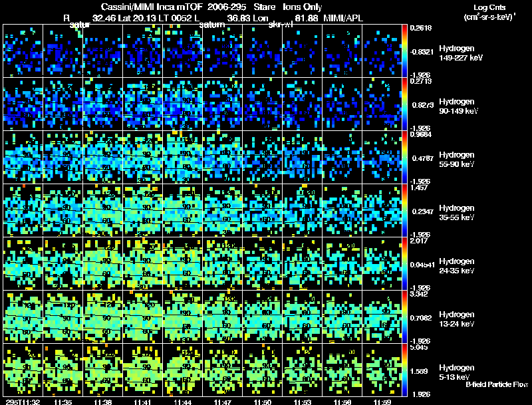This screenshot has width=532, height=405.
Task: Select the Hydrogen 24-35 keV panel at 11:35
Action: click(x=63, y=263)
